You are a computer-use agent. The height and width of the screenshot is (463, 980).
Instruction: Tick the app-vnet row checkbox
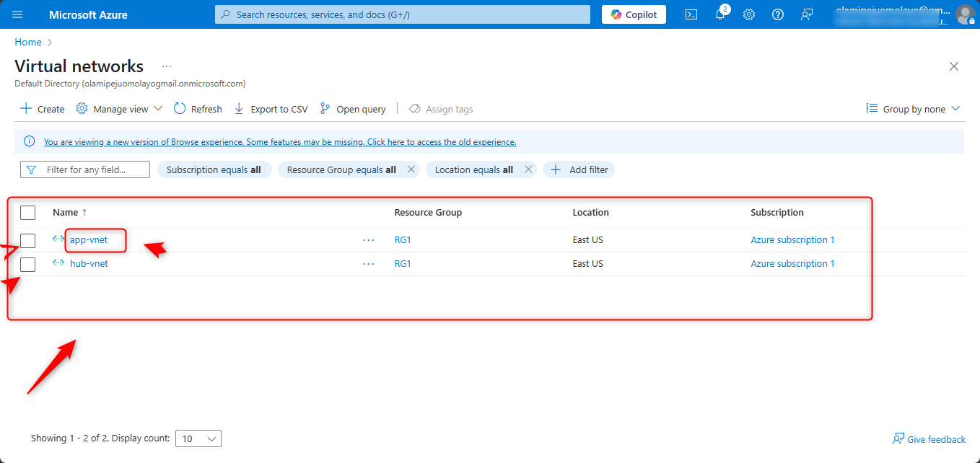pyautogui.click(x=27, y=241)
